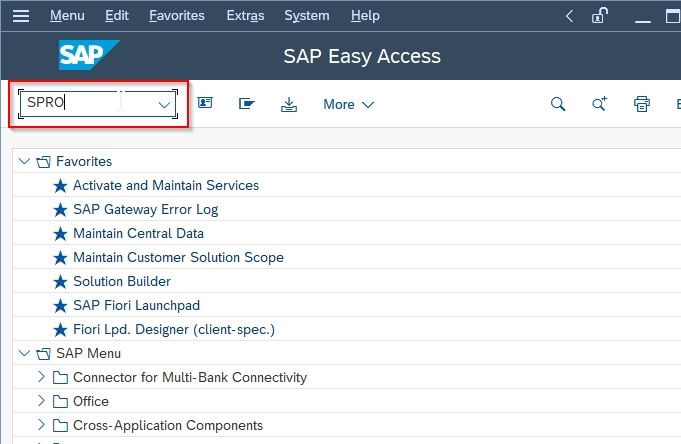Click the Find magnifier icon
The width and height of the screenshot is (681, 444).
[558, 104]
